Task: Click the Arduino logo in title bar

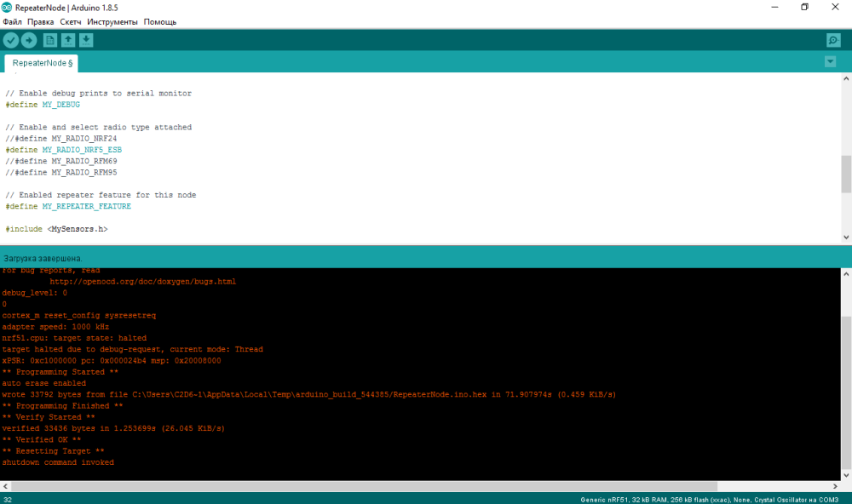Action: tap(8, 7)
